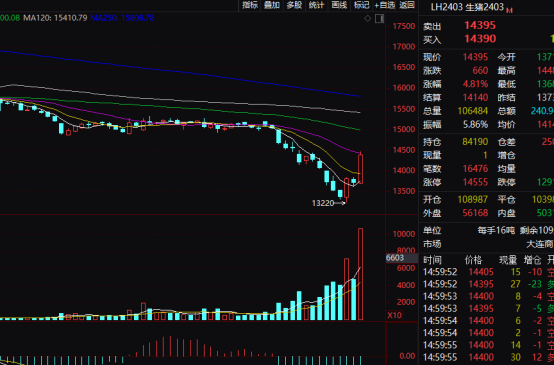This screenshot has width=554, height=365.
Task: Click the 6603 volume cursor value label
Action: click(x=395, y=258)
